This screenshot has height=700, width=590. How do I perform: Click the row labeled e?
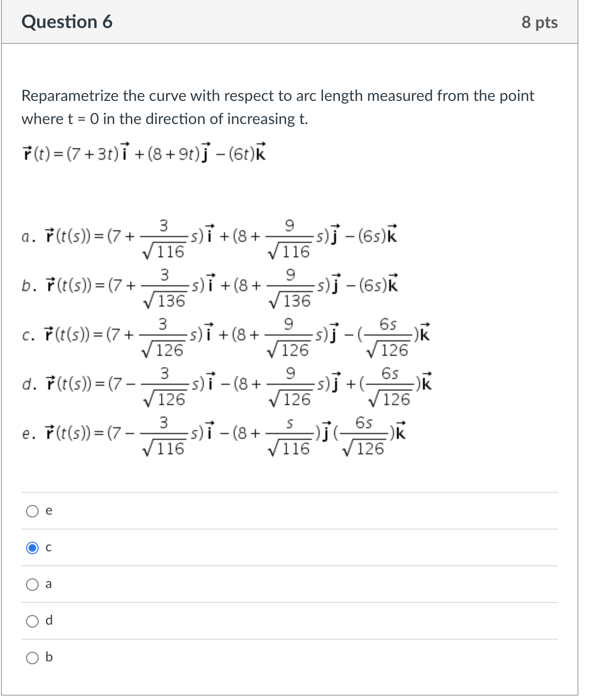click(193, 511)
